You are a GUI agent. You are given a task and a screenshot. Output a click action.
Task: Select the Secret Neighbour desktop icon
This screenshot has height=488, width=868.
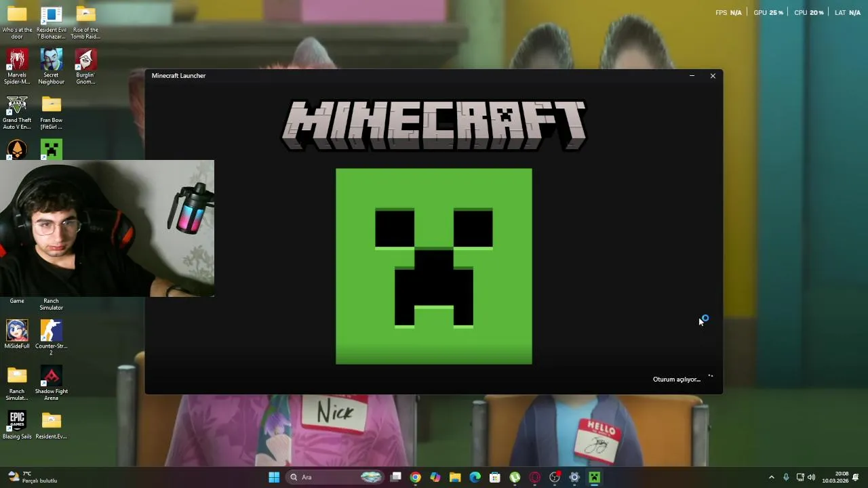(52, 67)
